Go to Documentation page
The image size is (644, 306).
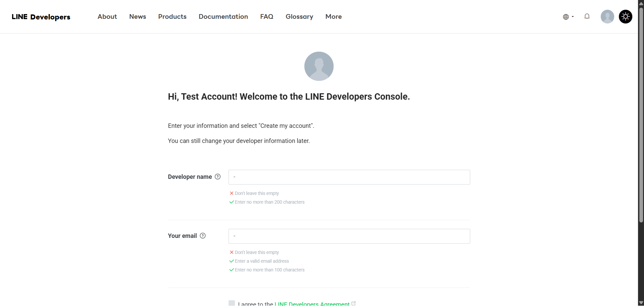pos(223,17)
